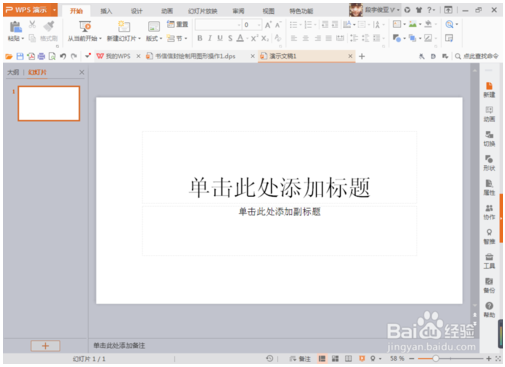
Task: Open the font size dropdown
Action: coord(259,25)
